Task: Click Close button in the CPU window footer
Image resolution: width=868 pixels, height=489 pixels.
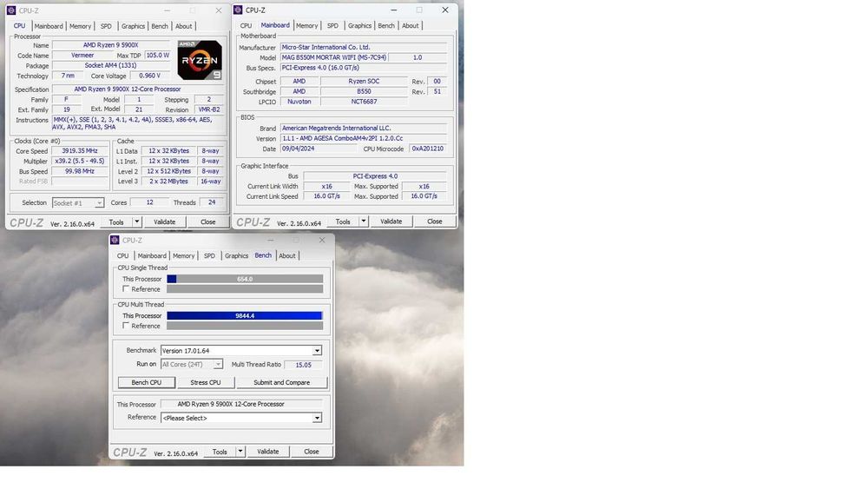Action: click(208, 222)
